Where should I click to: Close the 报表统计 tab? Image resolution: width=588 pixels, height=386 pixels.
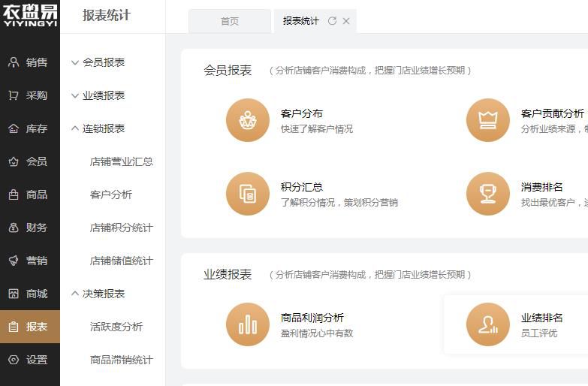[346, 21]
